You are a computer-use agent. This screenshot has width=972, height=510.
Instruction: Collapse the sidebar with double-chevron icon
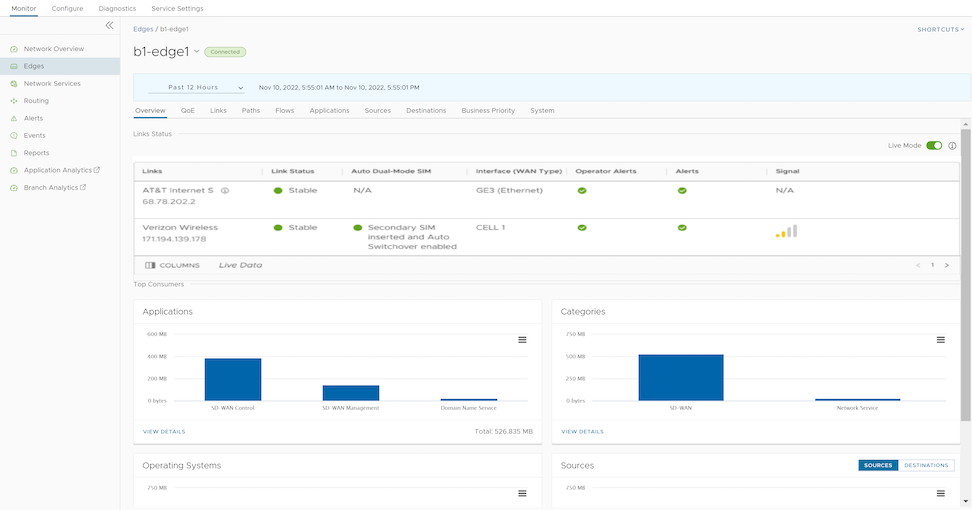tap(109, 25)
